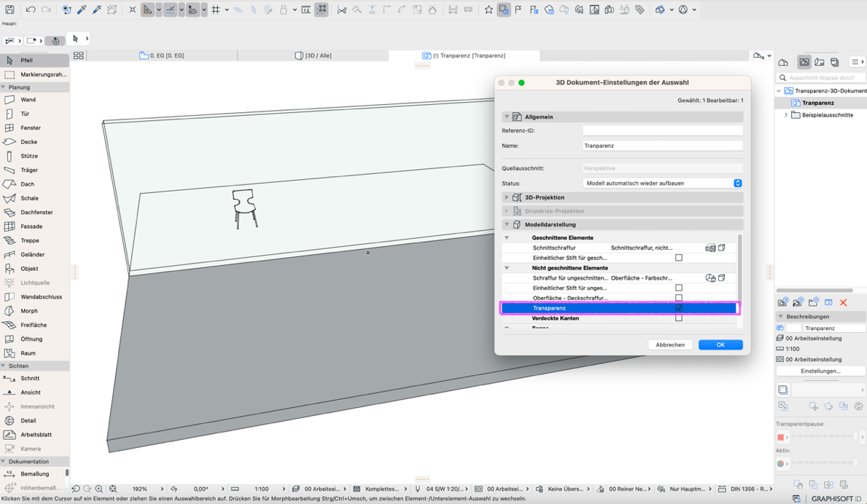Undo the last action
The height and width of the screenshot is (504, 867).
pos(31,9)
